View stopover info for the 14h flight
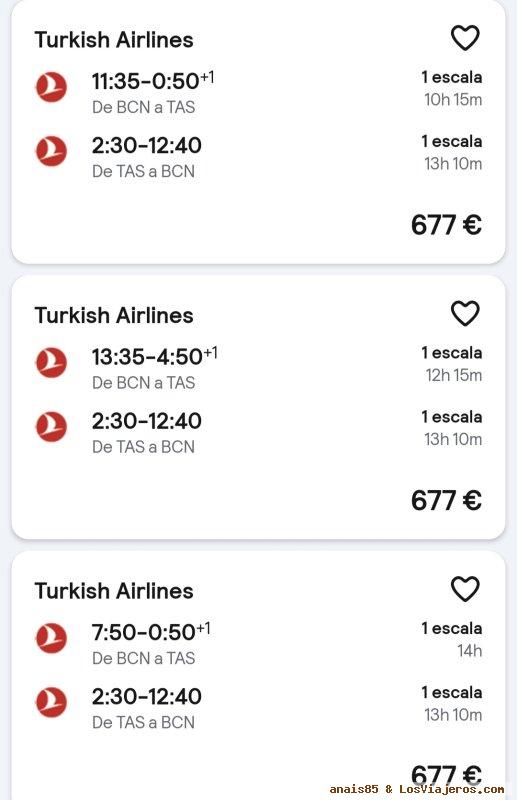The image size is (517, 800). 452,639
